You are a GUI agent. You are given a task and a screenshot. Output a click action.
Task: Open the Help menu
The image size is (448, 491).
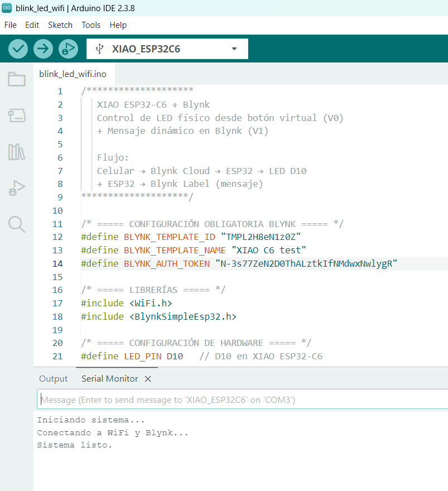click(118, 25)
